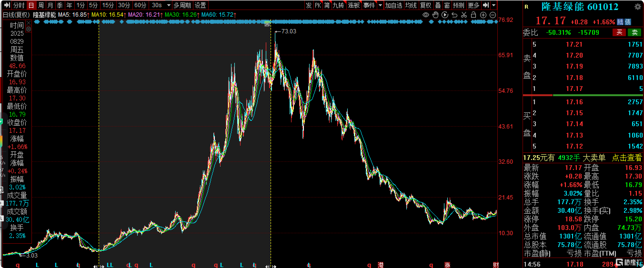Click 点击查看 link for large sell order
Viewport: 644px width, 268px height.
click(627, 158)
